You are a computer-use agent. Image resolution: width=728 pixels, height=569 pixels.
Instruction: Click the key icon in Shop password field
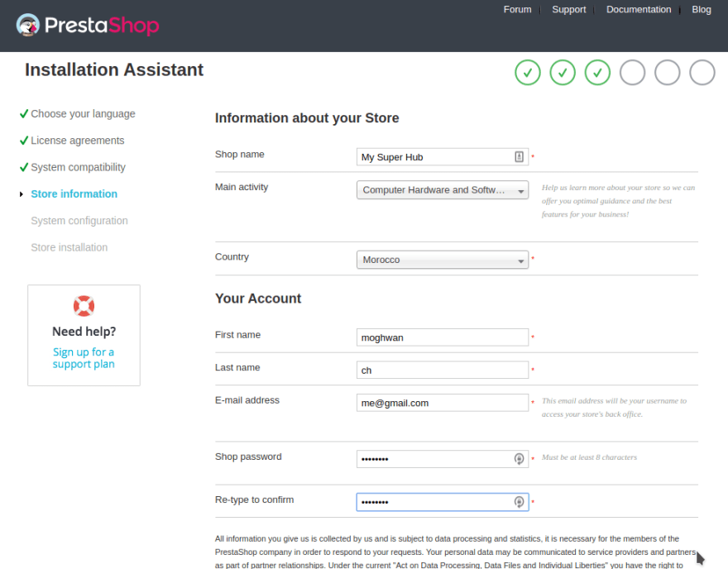pyautogui.click(x=519, y=459)
